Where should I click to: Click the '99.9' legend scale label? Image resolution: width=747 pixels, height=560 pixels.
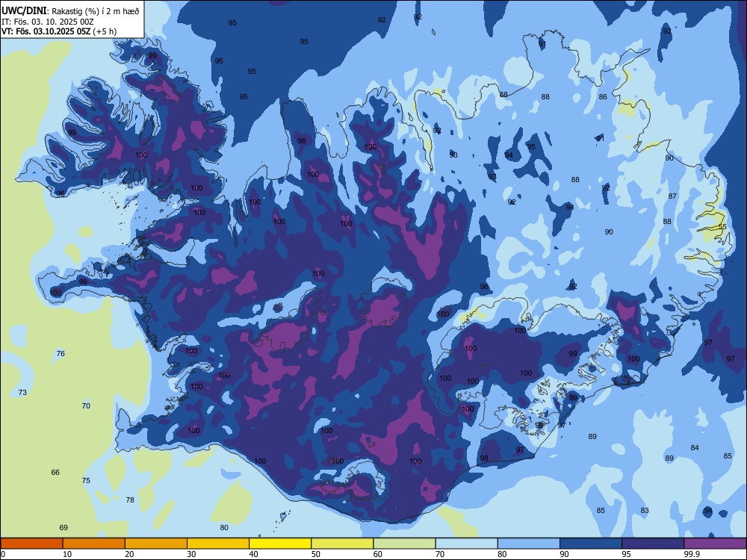click(692, 554)
